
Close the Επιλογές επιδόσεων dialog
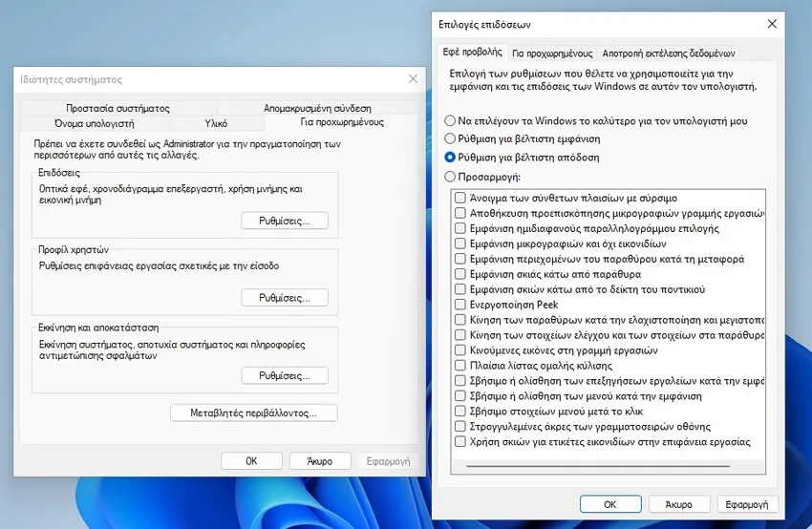click(x=772, y=24)
